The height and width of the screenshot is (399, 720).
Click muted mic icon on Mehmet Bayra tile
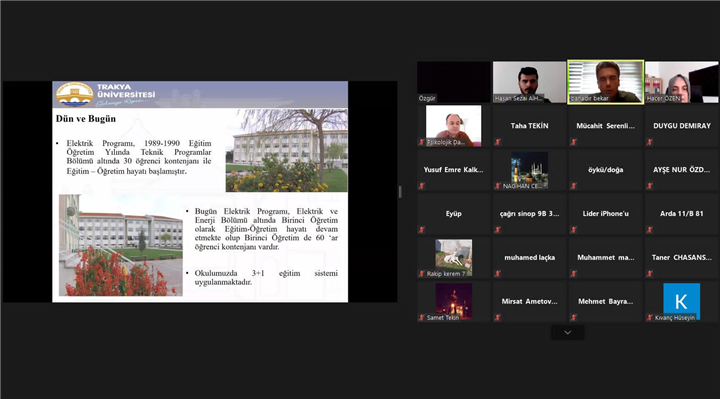[574, 317]
